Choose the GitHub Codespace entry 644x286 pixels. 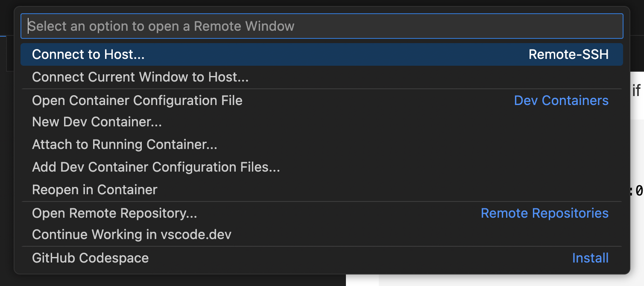[91, 258]
